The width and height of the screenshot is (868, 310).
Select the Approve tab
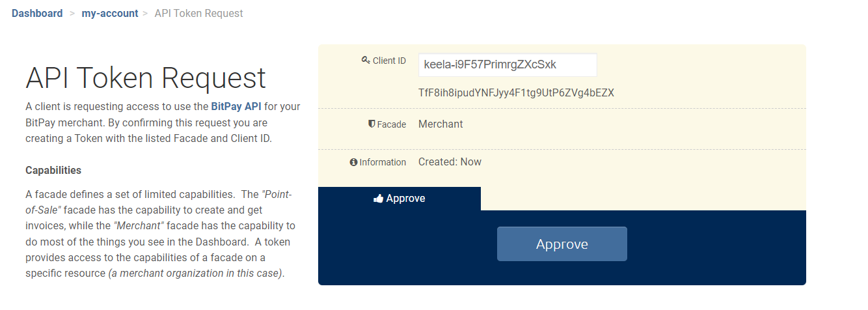point(400,199)
